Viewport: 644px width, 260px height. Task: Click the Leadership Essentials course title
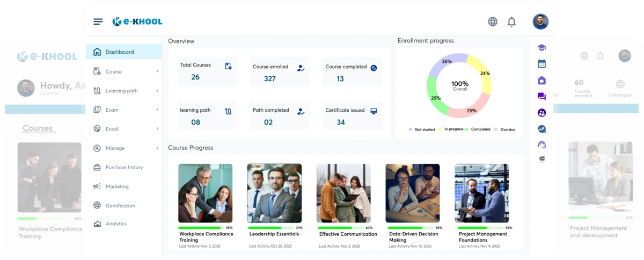tap(274, 234)
